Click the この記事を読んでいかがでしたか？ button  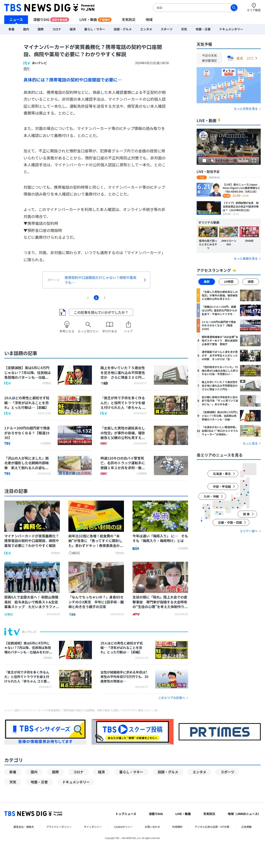pos(101,312)
